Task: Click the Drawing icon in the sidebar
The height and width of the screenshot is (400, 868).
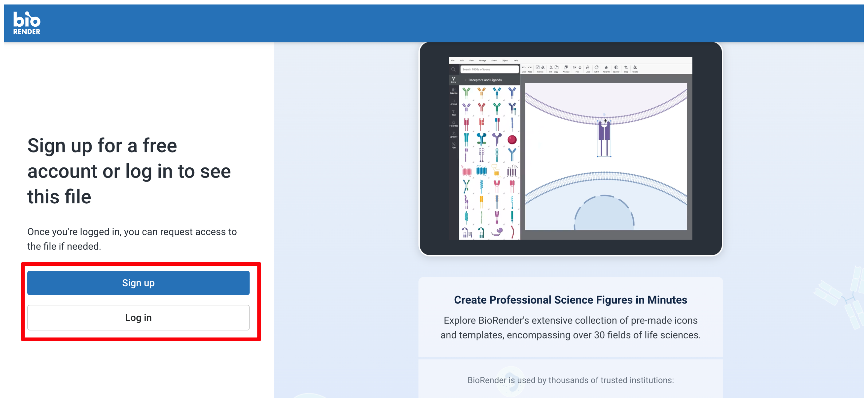Action: 454,91
